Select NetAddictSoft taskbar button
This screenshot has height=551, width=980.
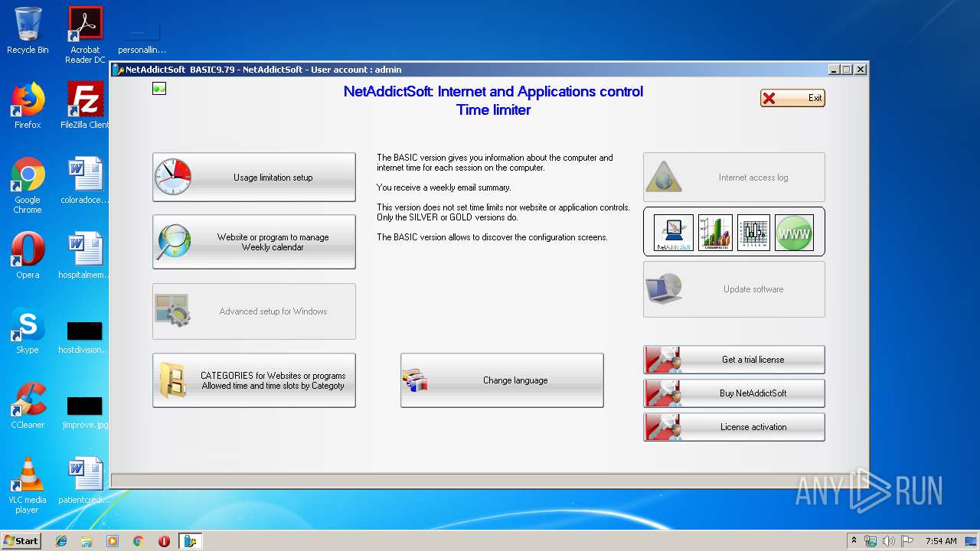(190, 541)
